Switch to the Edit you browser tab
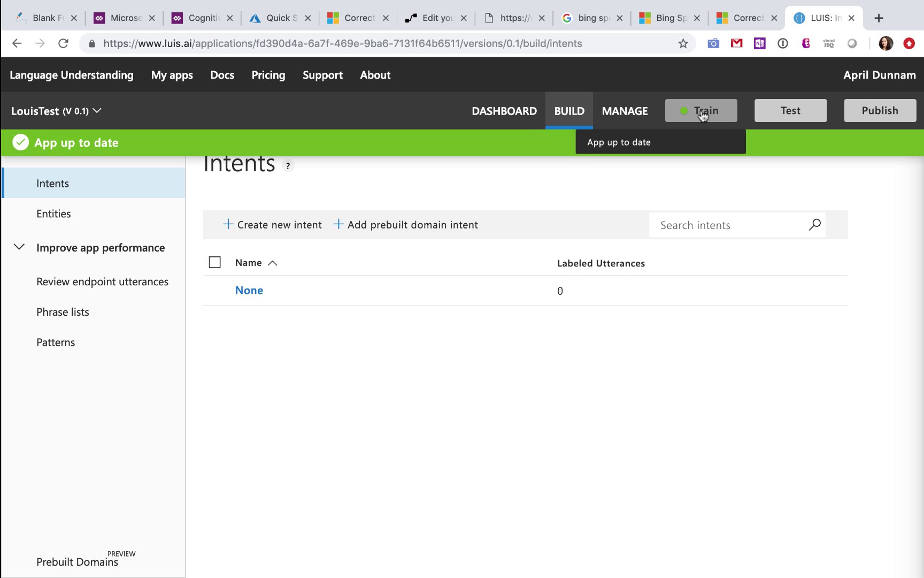 click(x=437, y=18)
